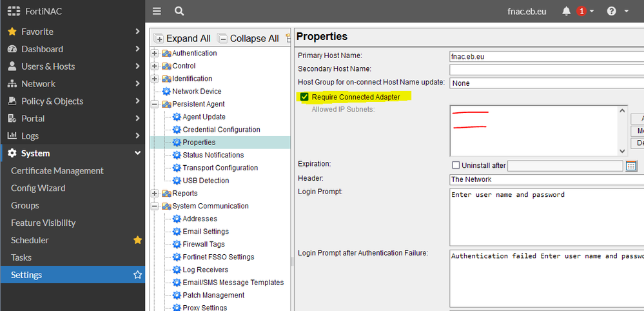Viewport: 644px width, 311px height.
Task: Toggle favorite star next to Settings
Action: (137, 275)
